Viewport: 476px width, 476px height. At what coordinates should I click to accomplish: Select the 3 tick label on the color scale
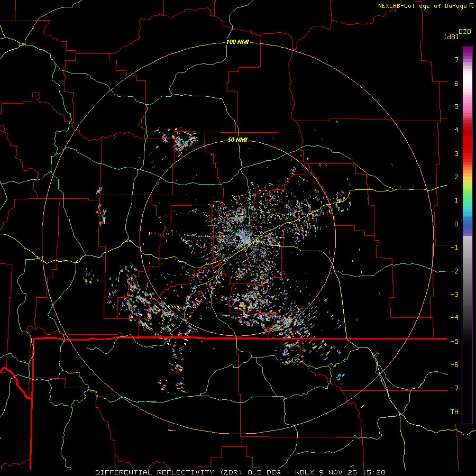(x=456, y=153)
